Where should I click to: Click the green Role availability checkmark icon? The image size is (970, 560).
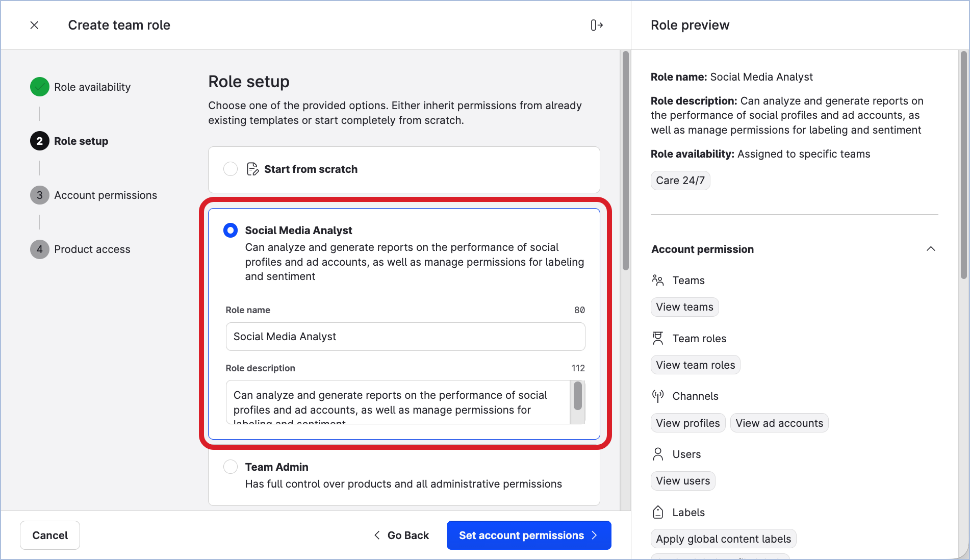tap(40, 87)
